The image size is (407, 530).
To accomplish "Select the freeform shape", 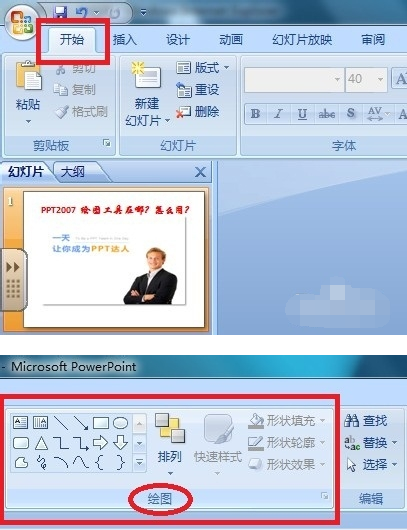I will tap(21, 462).
